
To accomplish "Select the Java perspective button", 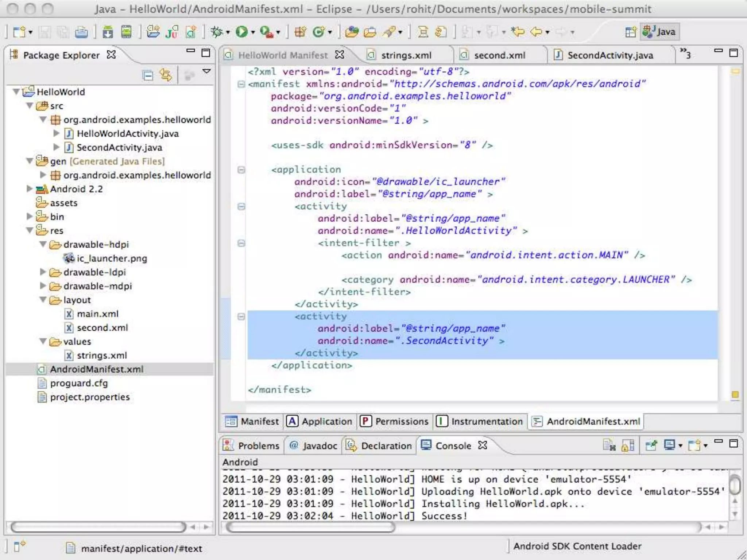I will [x=660, y=32].
